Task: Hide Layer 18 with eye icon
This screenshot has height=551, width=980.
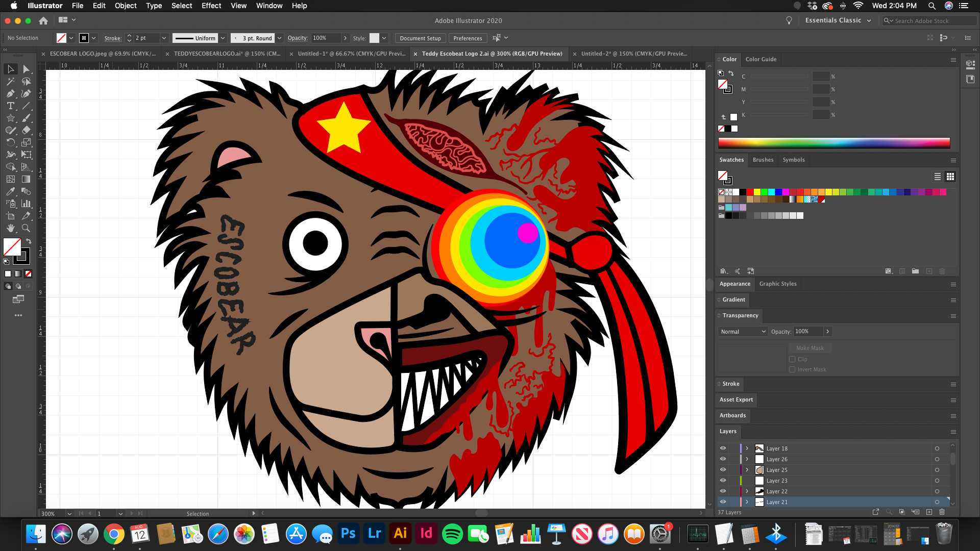Action: point(723,448)
